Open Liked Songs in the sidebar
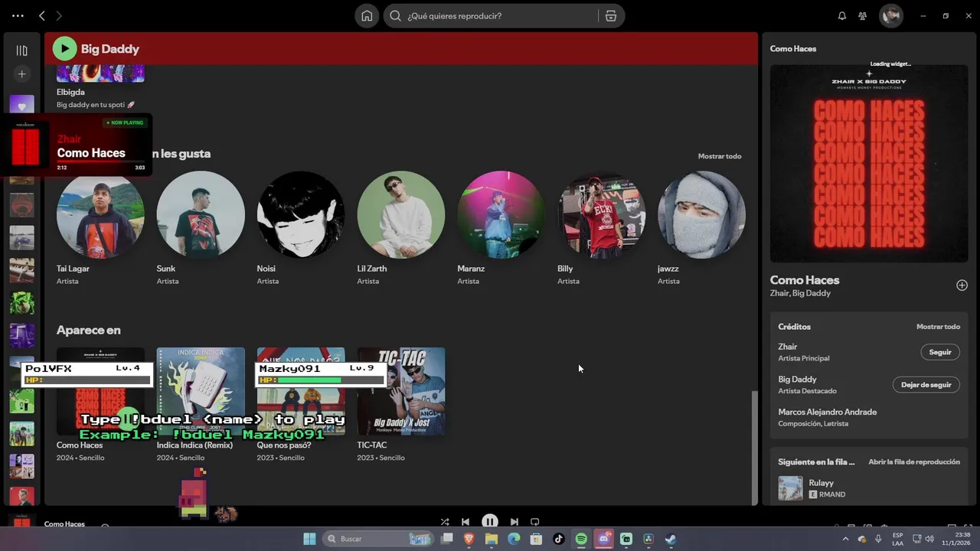980x551 pixels. click(21, 105)
